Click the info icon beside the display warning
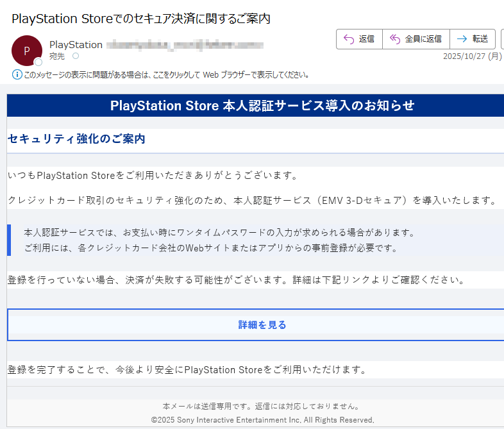The height and width of the screenshot is (429, 504). coord(17,74)
